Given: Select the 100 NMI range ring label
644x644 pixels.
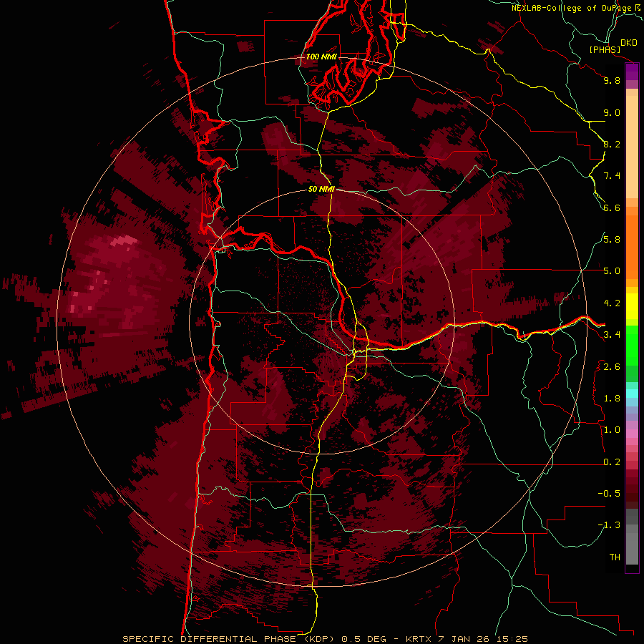Looking at the screenshot, I should tap(321, 57).
